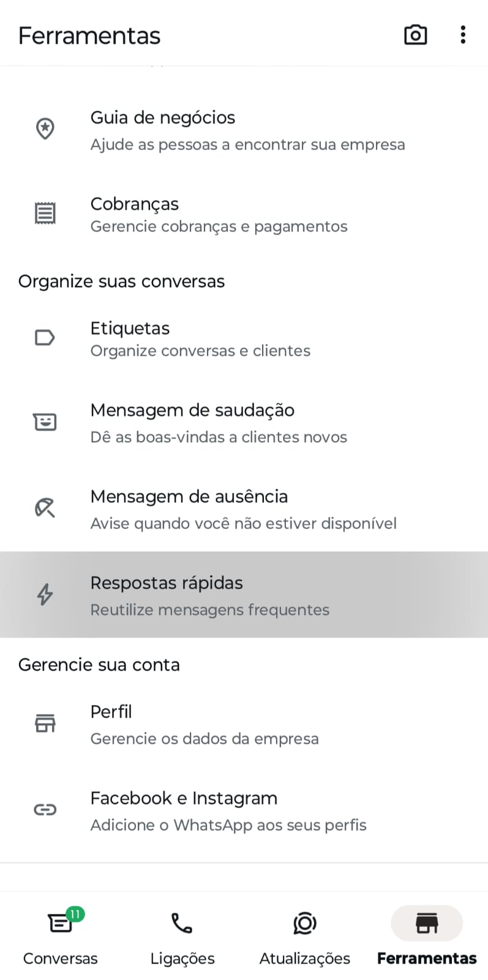Tap the Etiquetas label tag icon

coord(45,337)
